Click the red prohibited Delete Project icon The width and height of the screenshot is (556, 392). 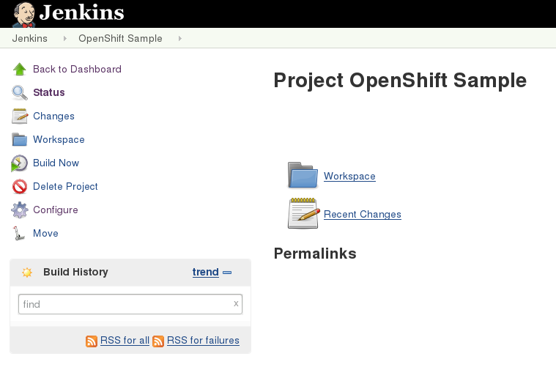(x=20, y=187)
